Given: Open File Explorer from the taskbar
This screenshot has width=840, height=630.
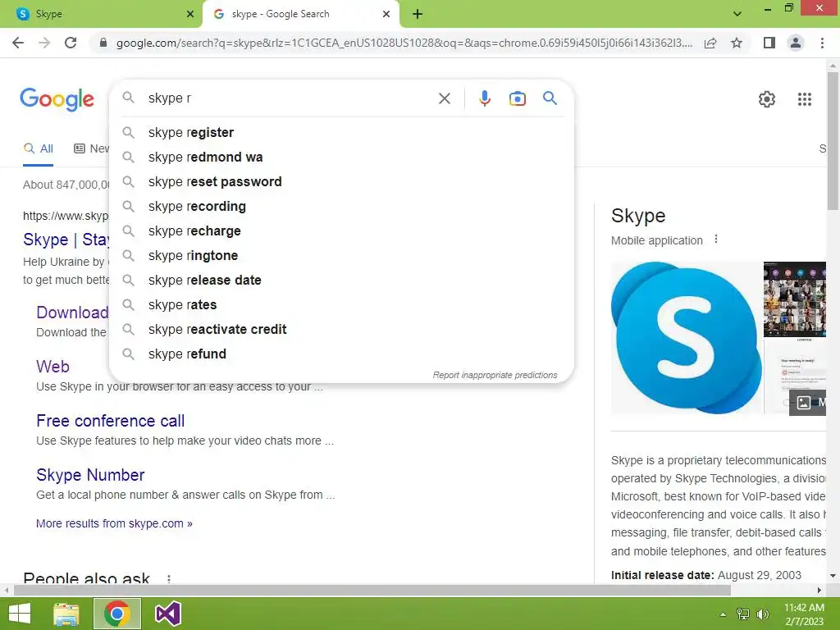Looking at the screenshot, I should click(66, 614).
